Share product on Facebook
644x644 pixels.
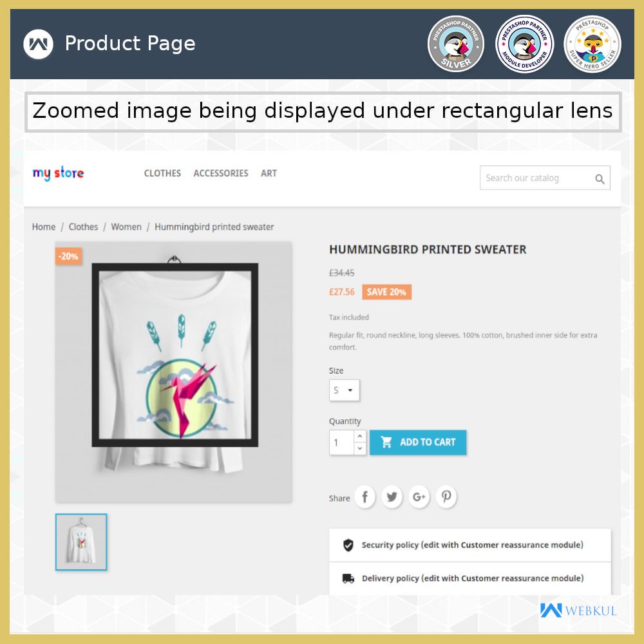365,497
